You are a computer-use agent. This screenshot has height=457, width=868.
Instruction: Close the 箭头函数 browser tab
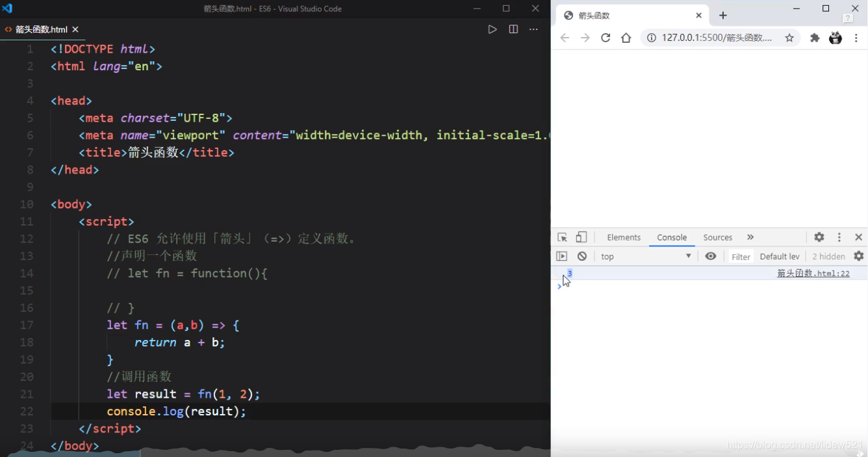[x=699, y=16]
